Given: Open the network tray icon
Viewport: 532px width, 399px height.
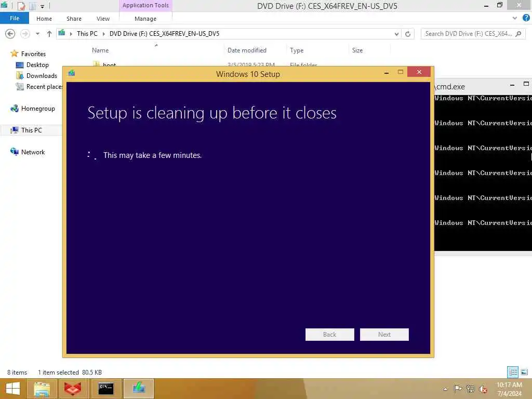Looking at the screenshot, I should click(x=470, y=389).
